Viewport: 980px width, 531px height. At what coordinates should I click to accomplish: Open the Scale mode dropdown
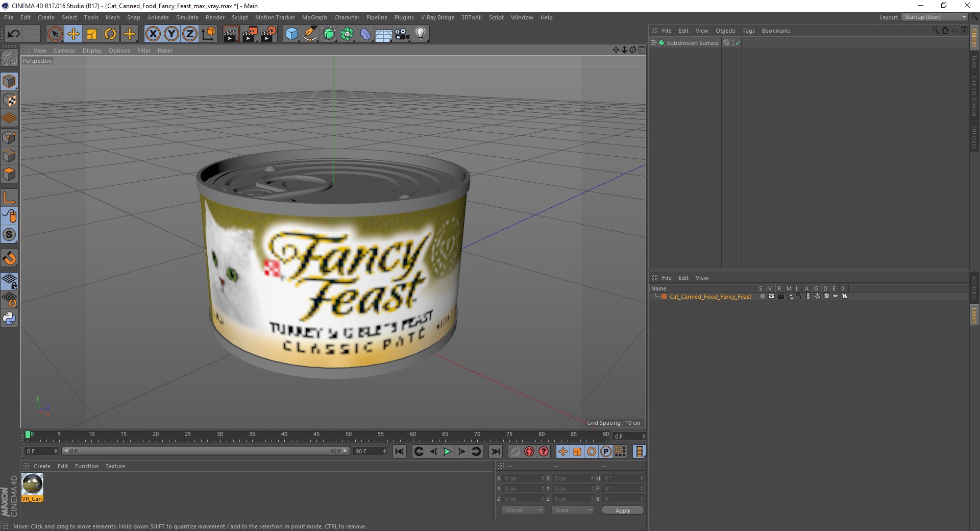573,510
